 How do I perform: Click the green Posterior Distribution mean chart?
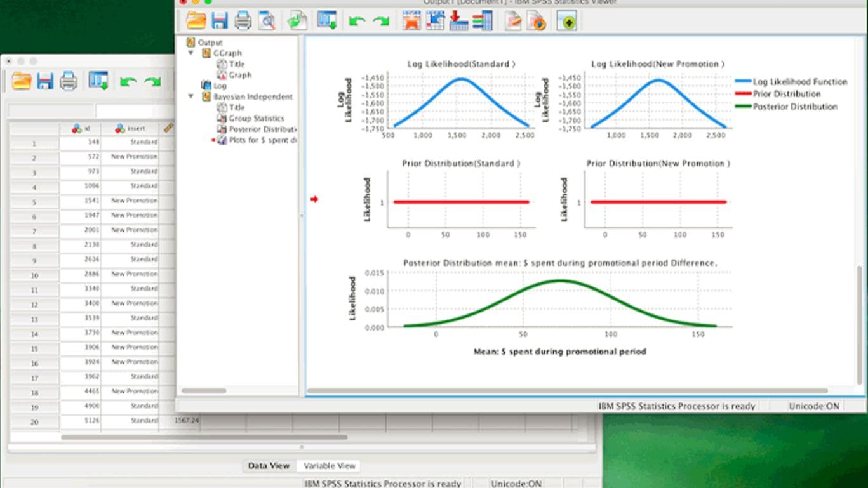click(540, 307)
